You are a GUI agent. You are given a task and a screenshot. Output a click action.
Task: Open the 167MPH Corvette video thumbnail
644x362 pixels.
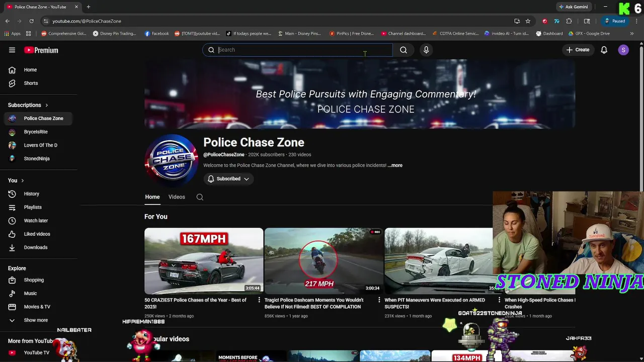204,261
